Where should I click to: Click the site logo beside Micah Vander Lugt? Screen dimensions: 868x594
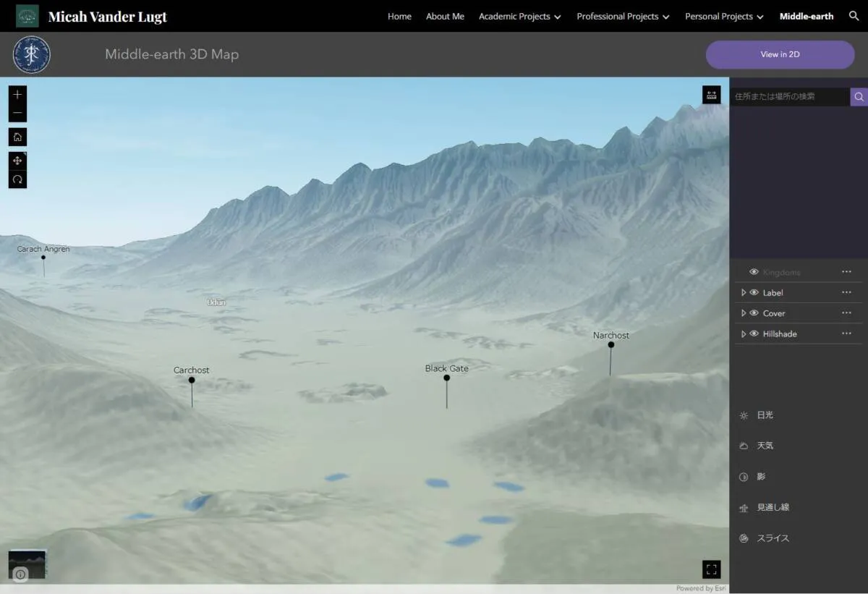pos(27,16)
